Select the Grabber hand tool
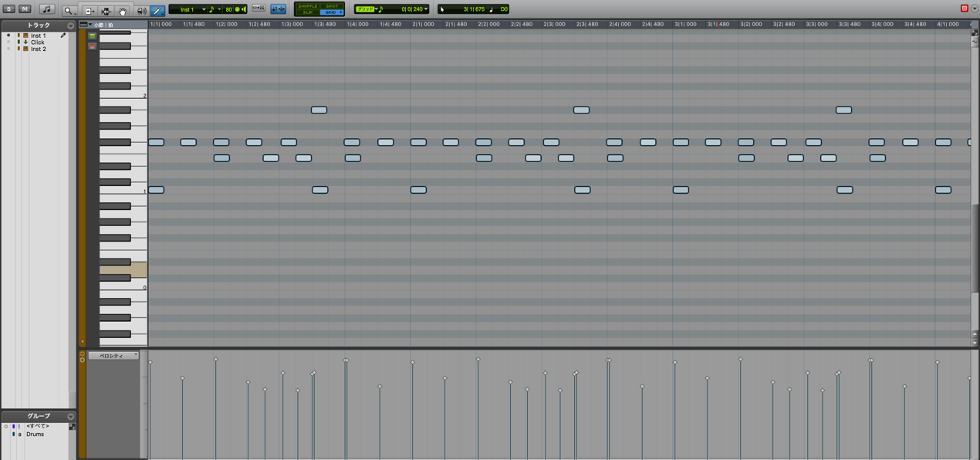This screenshot has width=980, height=460. [x=123, y=11]
